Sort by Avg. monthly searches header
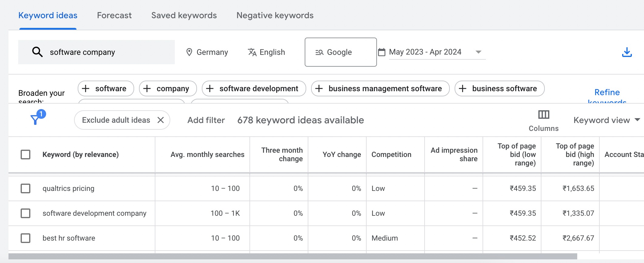Viewport: 644px width, 263px height. [207, 155]
